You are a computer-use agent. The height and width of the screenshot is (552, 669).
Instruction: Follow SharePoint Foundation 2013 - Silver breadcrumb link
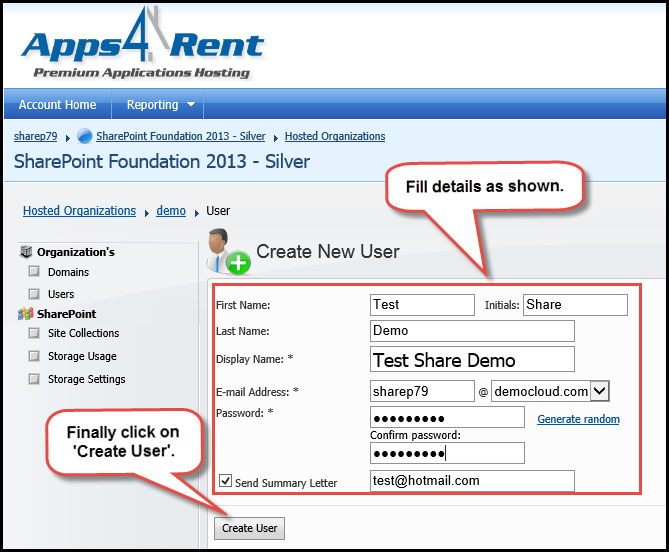pos(181,136)
